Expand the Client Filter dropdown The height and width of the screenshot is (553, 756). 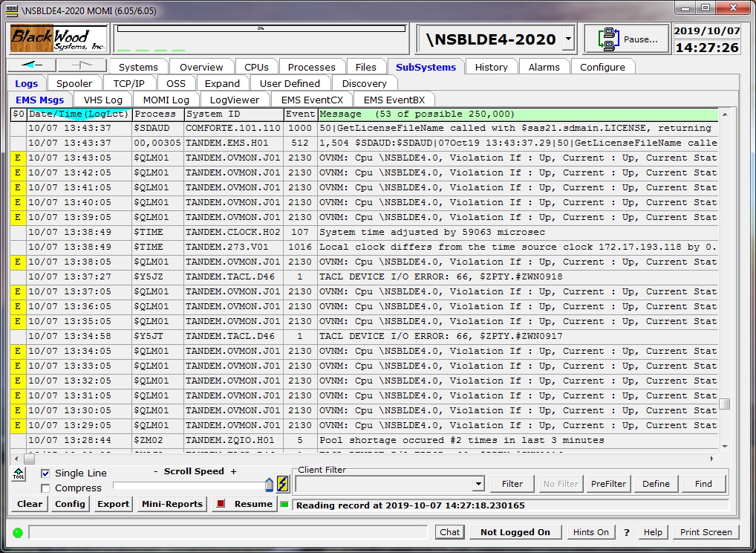click(478, 485)
